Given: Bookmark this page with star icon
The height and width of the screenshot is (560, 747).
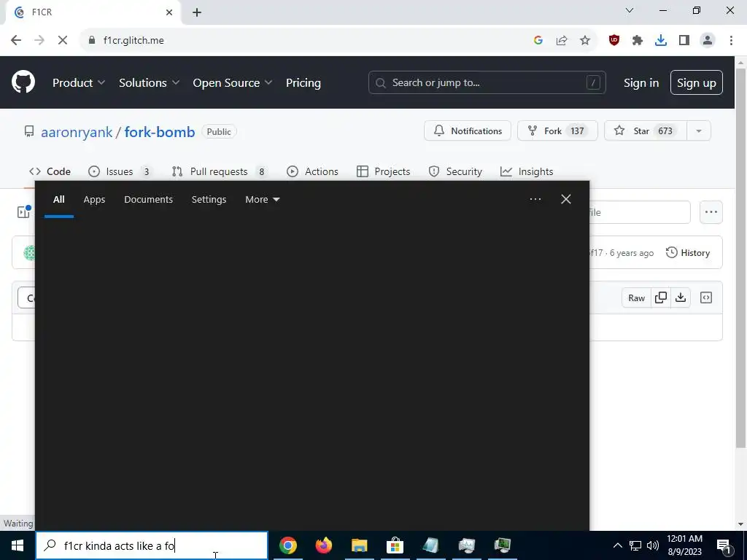Looking at the screenshot, I should point(585,41).
